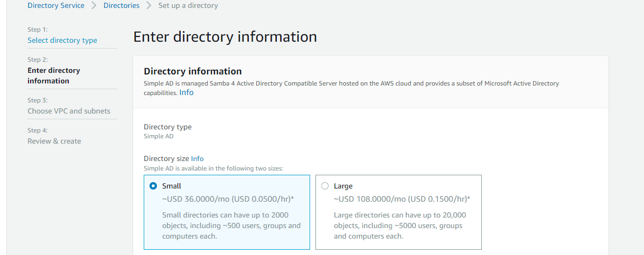644x255 pixels.
Task: Open Info link beside Directory size
Action: pyautogui.click(x=197, y=158)
